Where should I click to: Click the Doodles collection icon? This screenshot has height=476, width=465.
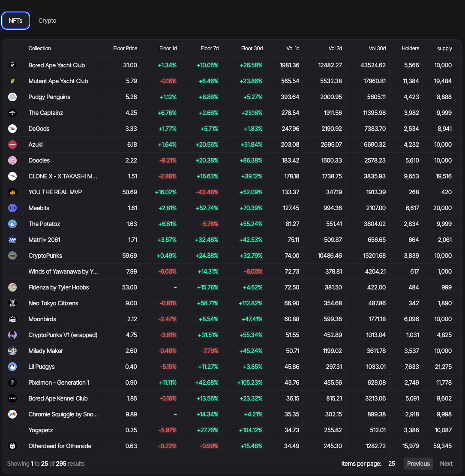tap(12, 160)
